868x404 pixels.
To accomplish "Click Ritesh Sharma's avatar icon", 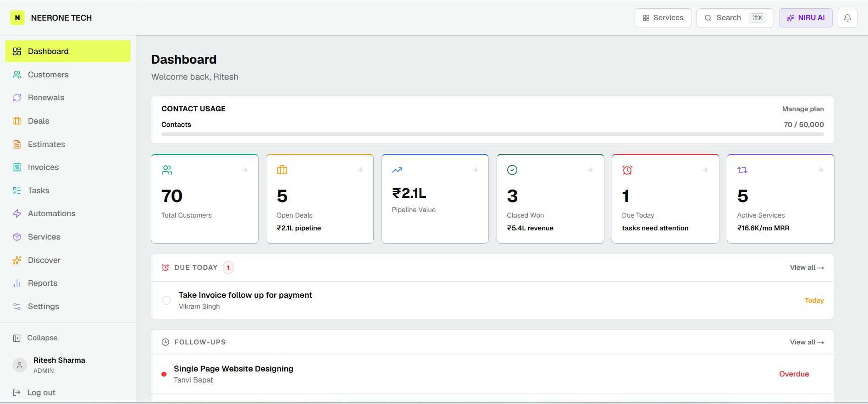I will (19, 365).
